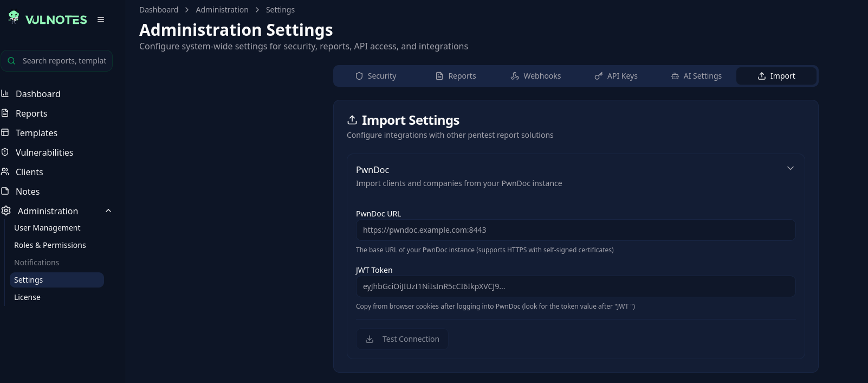Open the Security tab

tap(376, 76)
